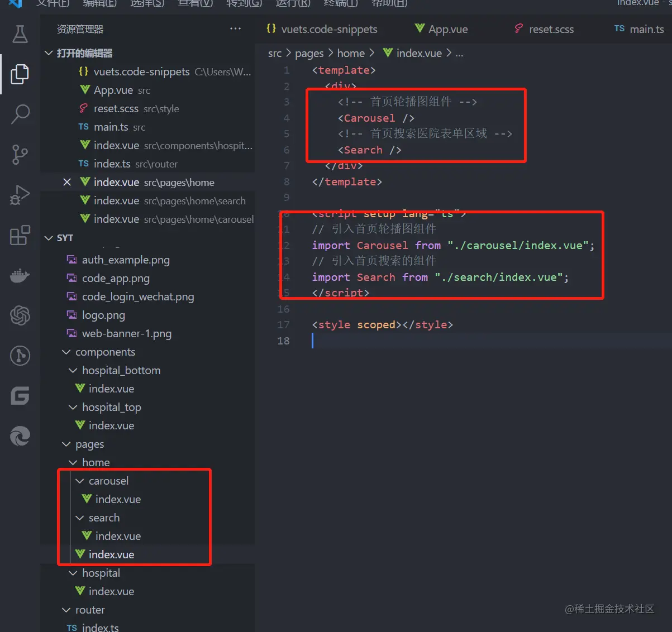Open the 转到(G) menu
Screen dimensions: 672x632
click(x=244, y=3)
